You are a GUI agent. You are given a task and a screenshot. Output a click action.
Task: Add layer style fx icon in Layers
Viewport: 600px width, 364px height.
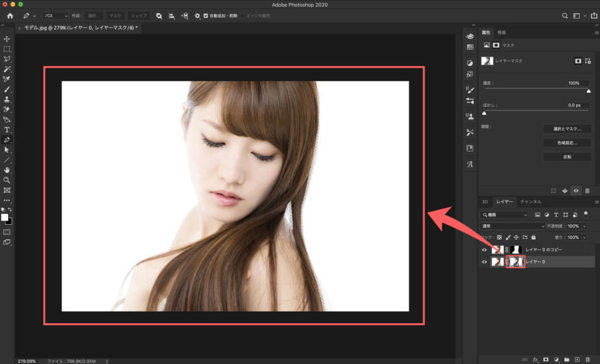coord(536,359)
